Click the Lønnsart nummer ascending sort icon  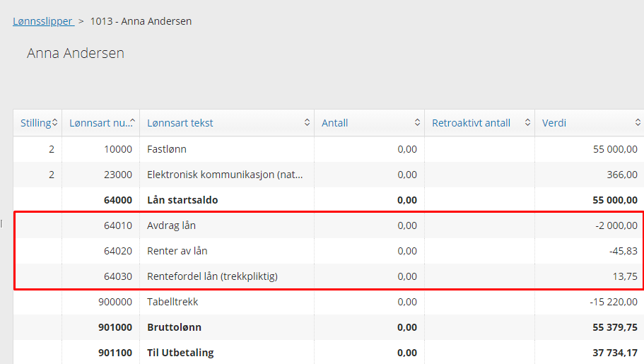click(x=132, y=121)
